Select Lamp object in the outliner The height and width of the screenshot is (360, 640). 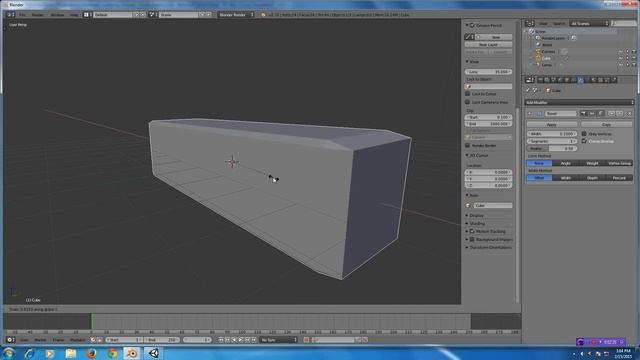tap(546, 65)
